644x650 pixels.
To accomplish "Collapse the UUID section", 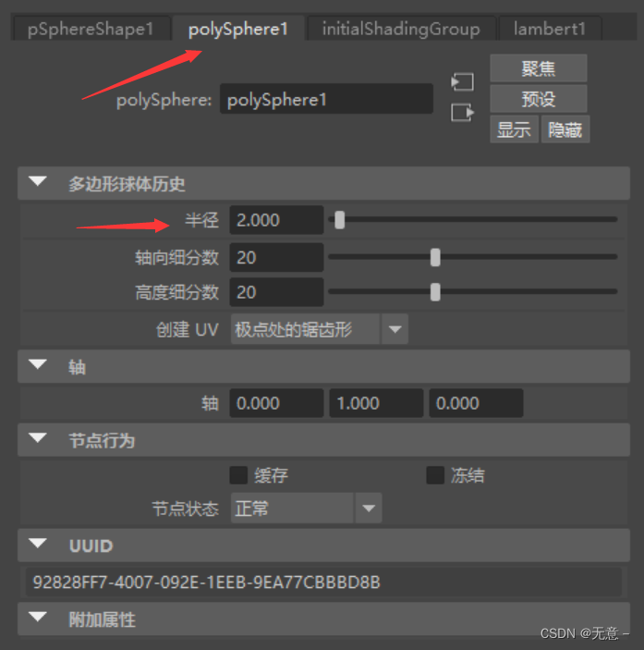I will pyautogui.click(x=38, y=544).
